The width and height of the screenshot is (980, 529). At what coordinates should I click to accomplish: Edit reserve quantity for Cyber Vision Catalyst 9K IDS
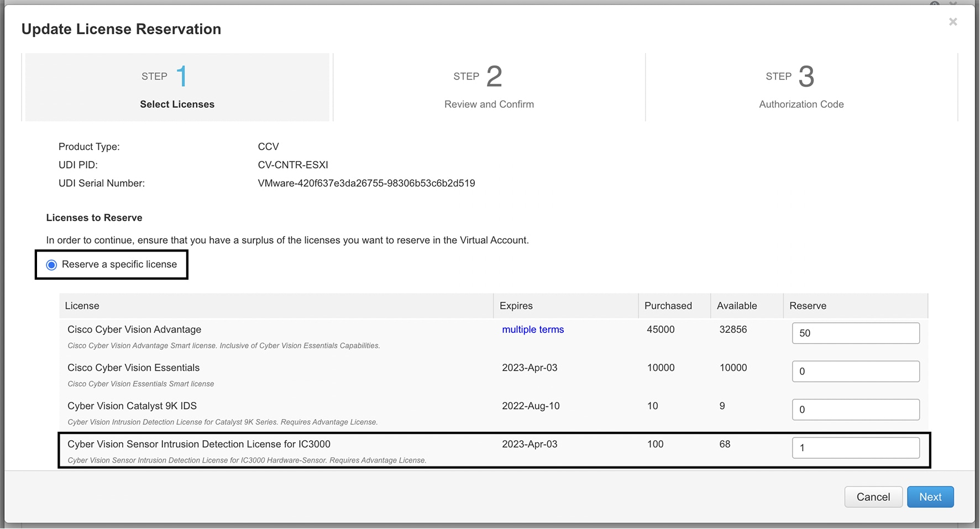856,410
